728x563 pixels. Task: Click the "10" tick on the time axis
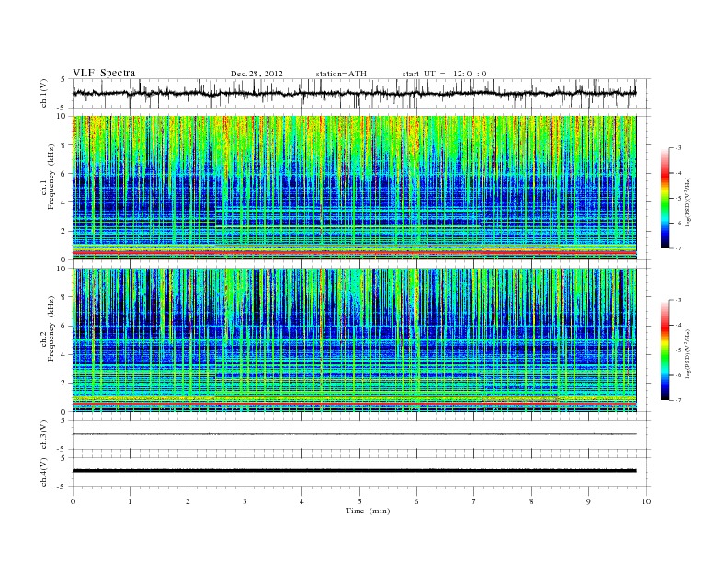pos(646,501)
